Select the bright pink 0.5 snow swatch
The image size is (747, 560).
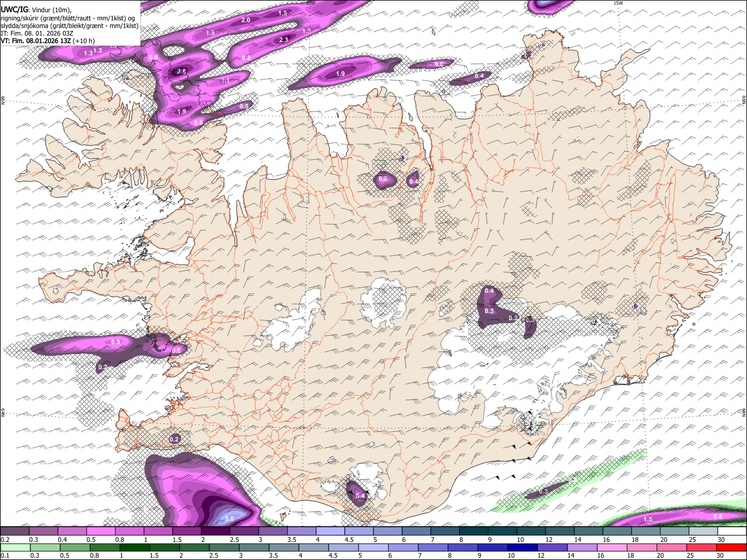click(100, 531)
